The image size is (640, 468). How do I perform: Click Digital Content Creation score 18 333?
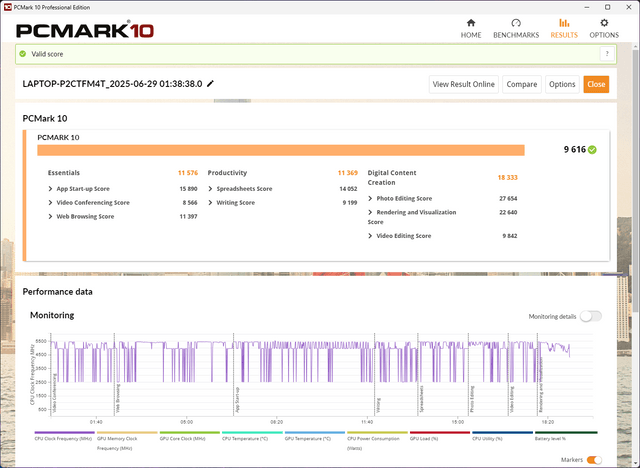tap(507, 177)
